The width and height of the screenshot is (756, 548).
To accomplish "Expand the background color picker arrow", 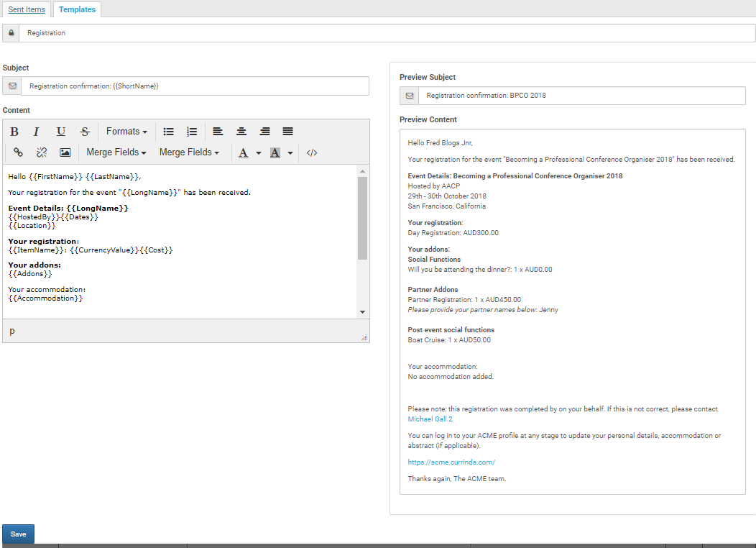I will (290, 153).
